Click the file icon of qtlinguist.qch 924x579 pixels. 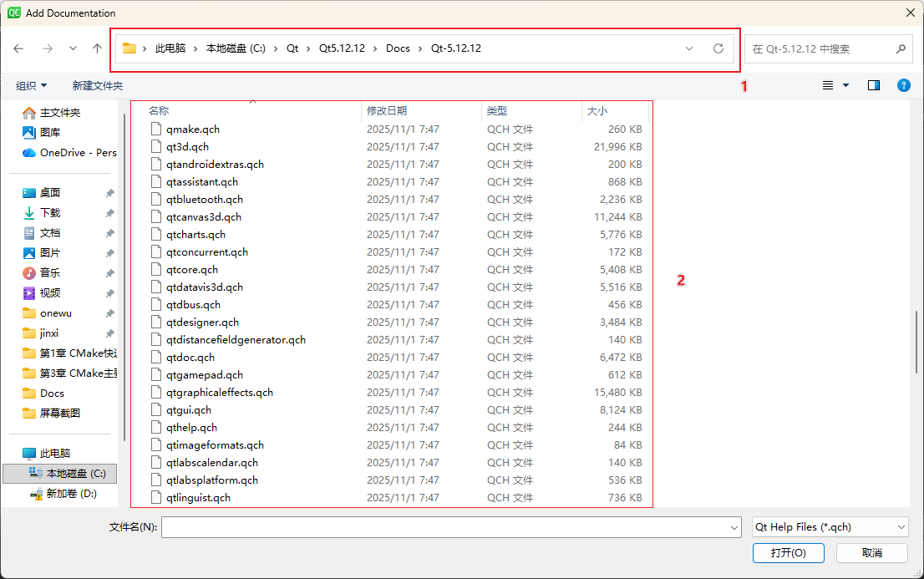click(156, 498)
